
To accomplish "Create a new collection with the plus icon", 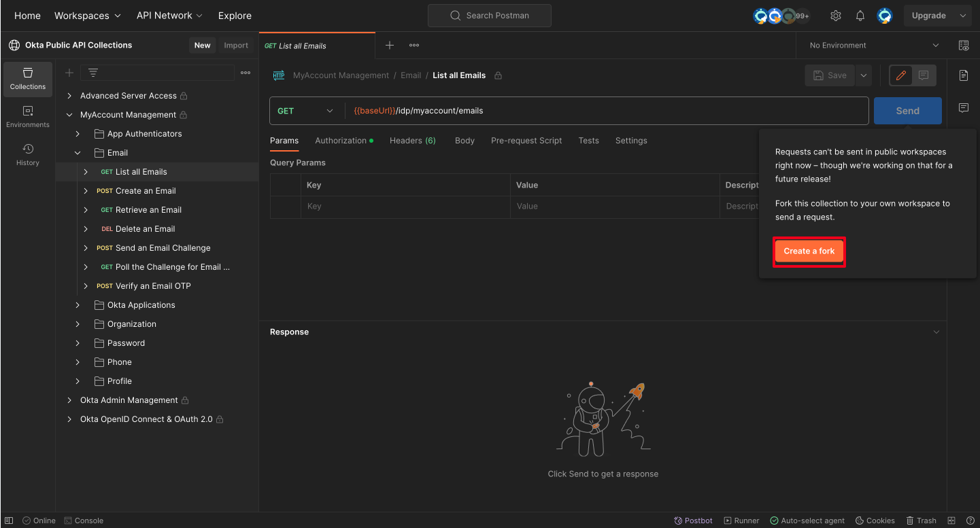I will pyautogui.click(x=69, y=73).
